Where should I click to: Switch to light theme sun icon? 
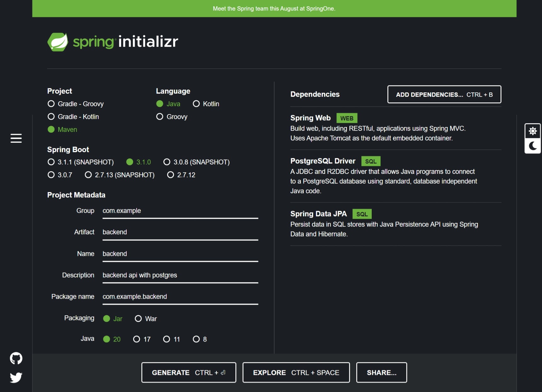pos(533,131)
